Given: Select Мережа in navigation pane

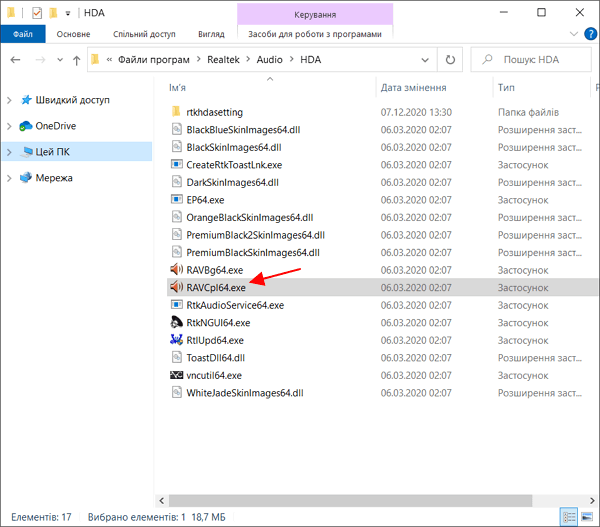Looking at the screenshot, I should [x=54, y=178].
